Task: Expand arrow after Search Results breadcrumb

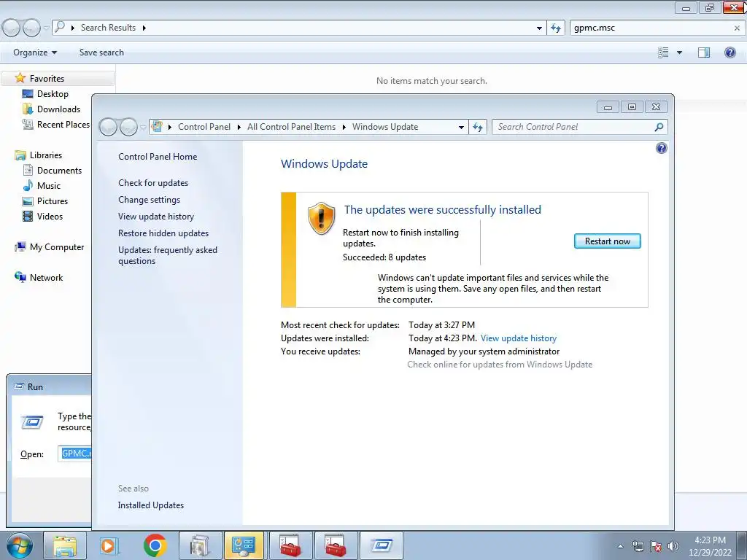Action: click(x=144, y=28)
